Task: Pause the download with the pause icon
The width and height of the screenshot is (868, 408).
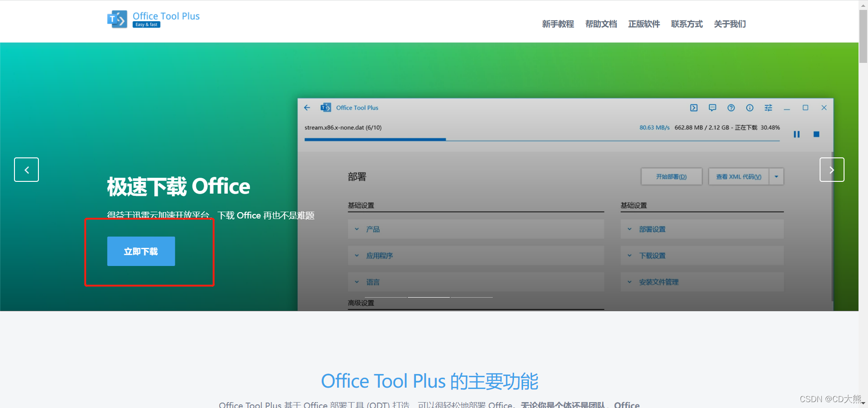Action: [x=797, y=134]
